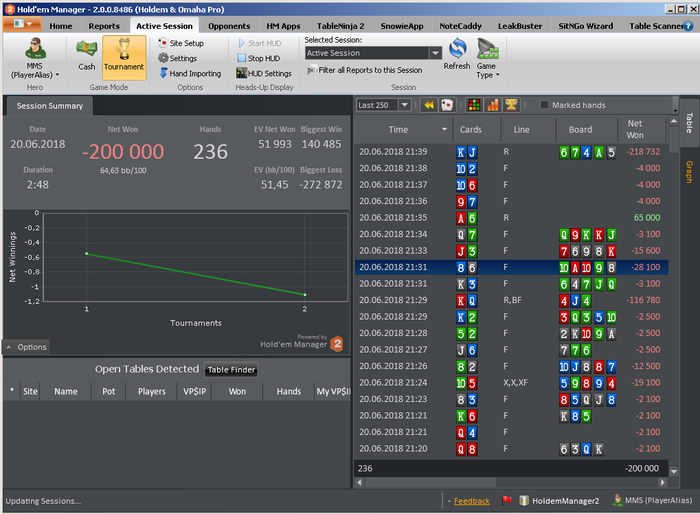The height and width of the screenshot is (514, 700).
Task: Click the Feedback link
Action: 471,501
